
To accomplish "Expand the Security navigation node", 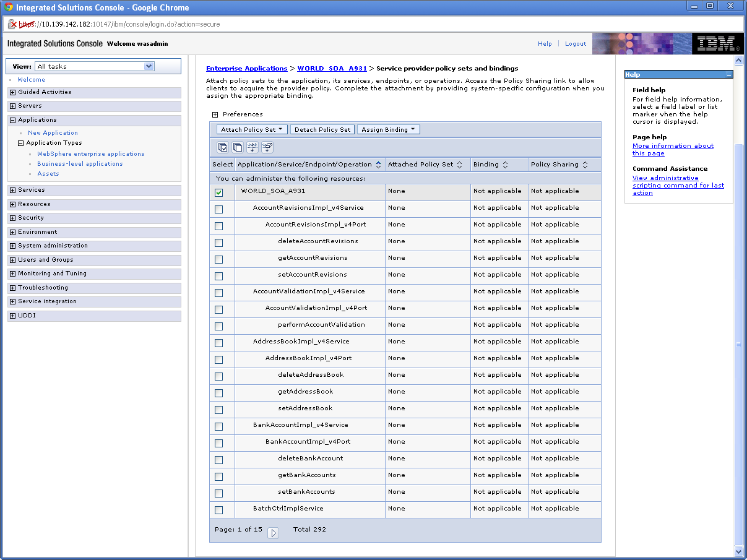I will click(13, 218).
